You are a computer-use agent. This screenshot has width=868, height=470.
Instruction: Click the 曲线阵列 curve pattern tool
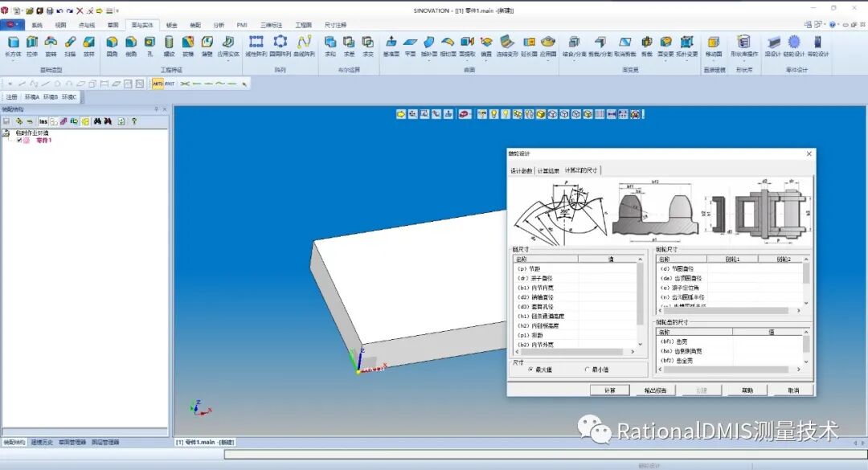point(304,46)
